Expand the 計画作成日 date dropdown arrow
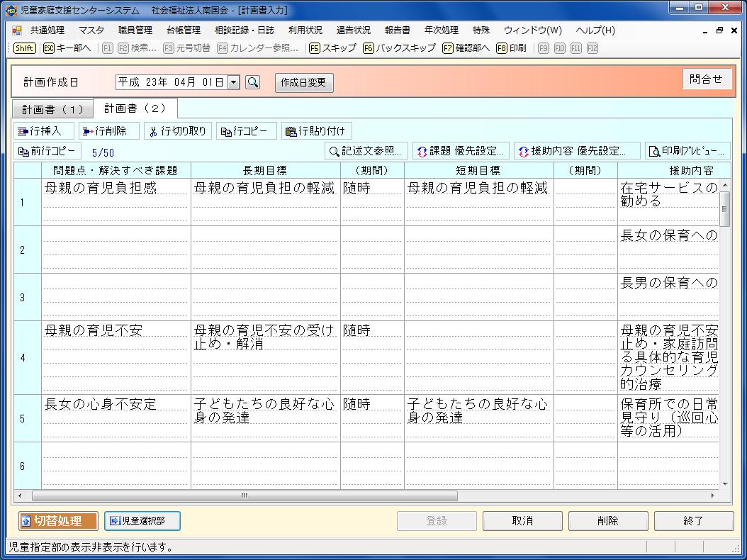 pyautogui.click(x=234, y=82)
